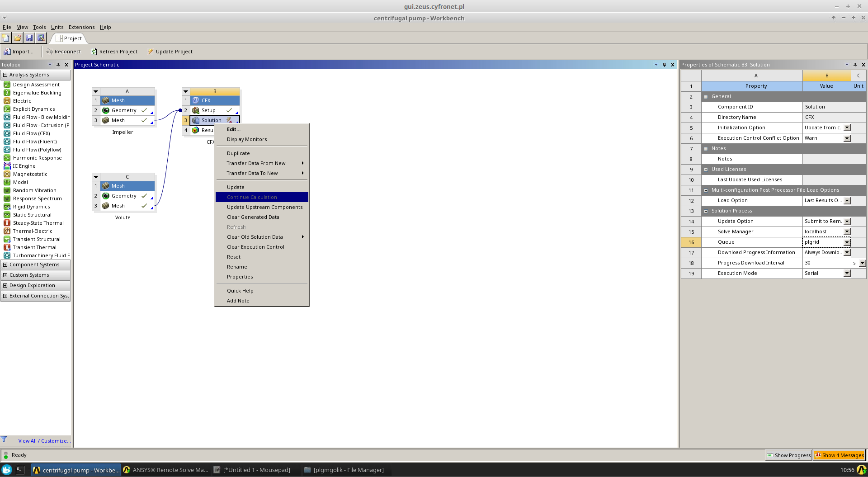Collapse the General properties section
Viewport: 868px width, 477px height.
tap(706, 97)
